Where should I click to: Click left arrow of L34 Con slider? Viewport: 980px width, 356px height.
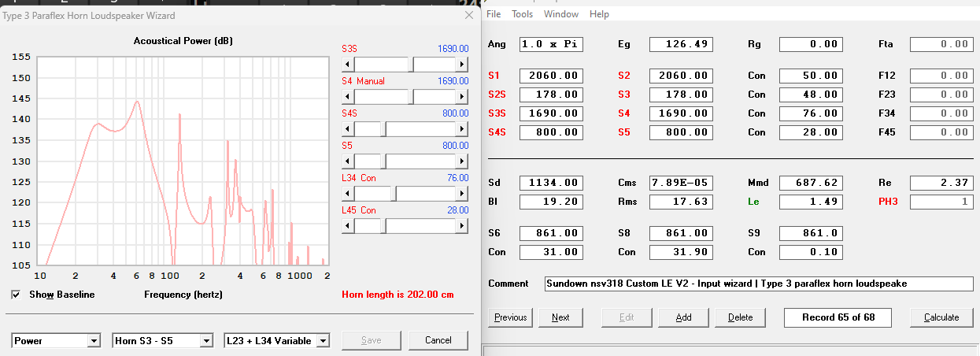[348, 193]
